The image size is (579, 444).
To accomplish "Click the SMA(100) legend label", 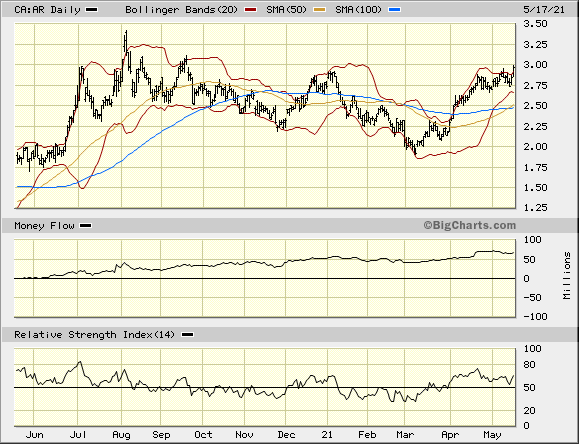I will (x=359, y=10).
